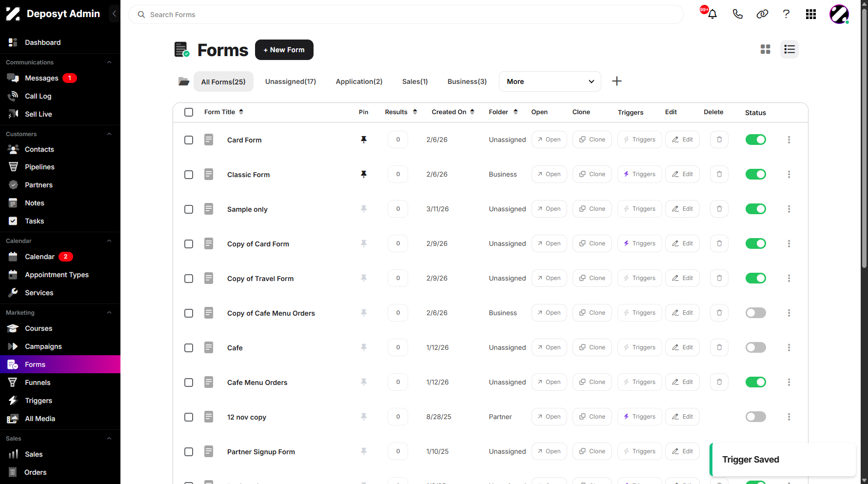Collapse the Marketing sidebar section
The width and height of the screenshot is (868, 484).
click(x=109, y=313)
